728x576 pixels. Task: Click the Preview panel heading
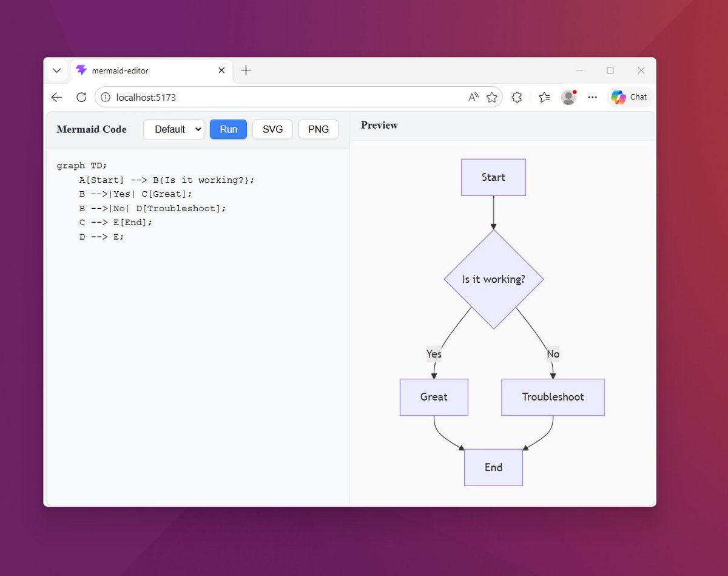[x=379, y=125]
